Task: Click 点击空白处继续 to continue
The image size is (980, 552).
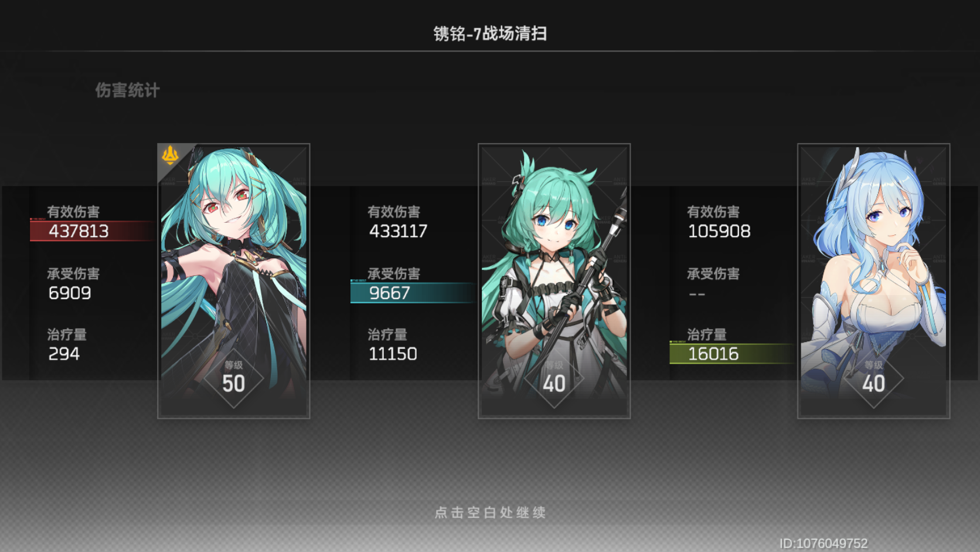Action: click(490, 513)
